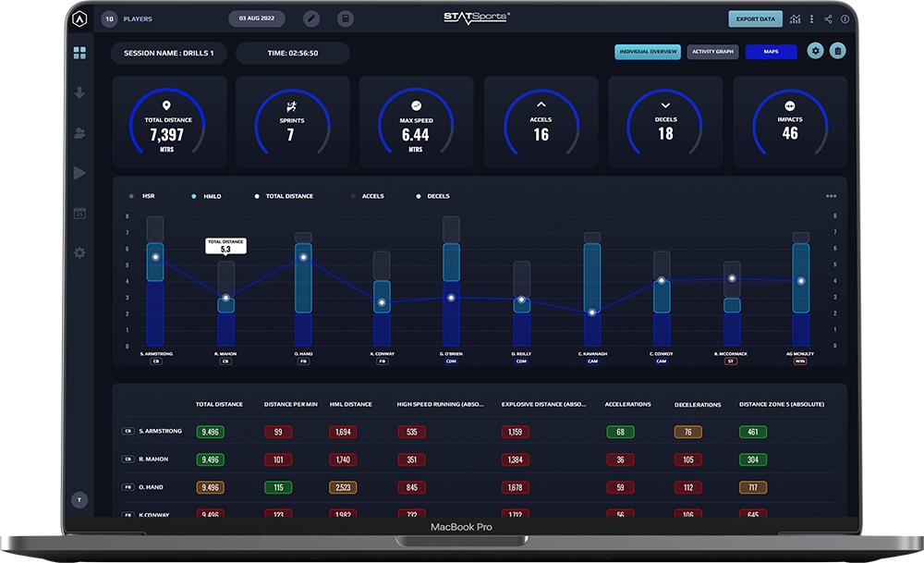The width and height of the screenshot is (924, 563).
Task: Click the EXPORT DATA button
Action: pyautogui.click(x=755, y=18)
